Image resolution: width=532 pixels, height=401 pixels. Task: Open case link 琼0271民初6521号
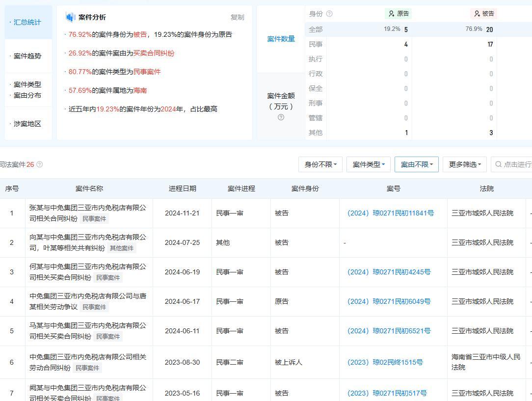pos(389,331)
